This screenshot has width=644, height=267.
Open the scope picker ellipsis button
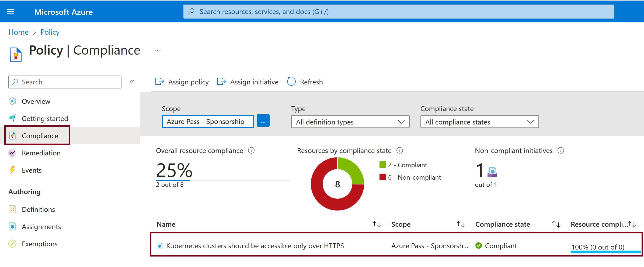click(263, 121)
